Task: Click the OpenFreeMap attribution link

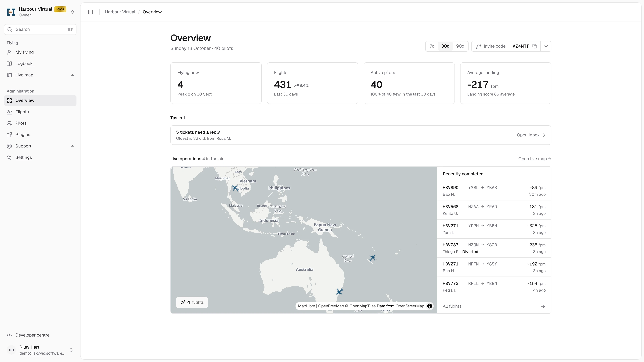Action: (x=331, y=306)
